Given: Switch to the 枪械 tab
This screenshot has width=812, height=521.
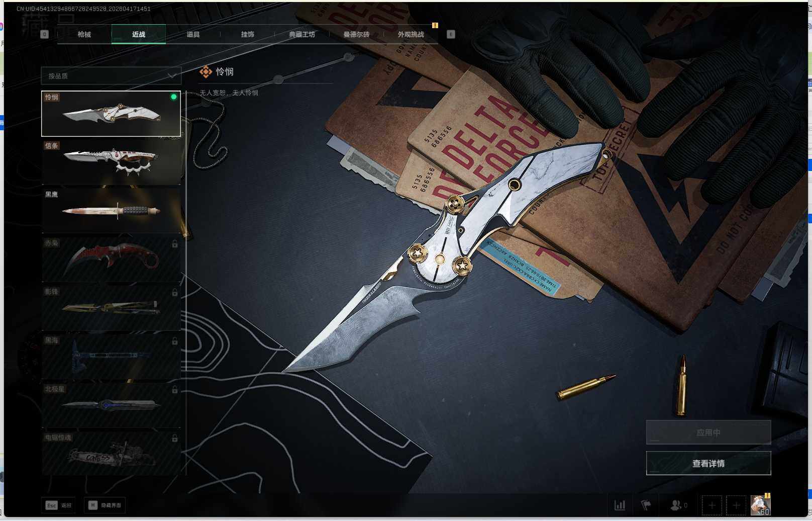Looking at the screenshot, I should [84, 34].
